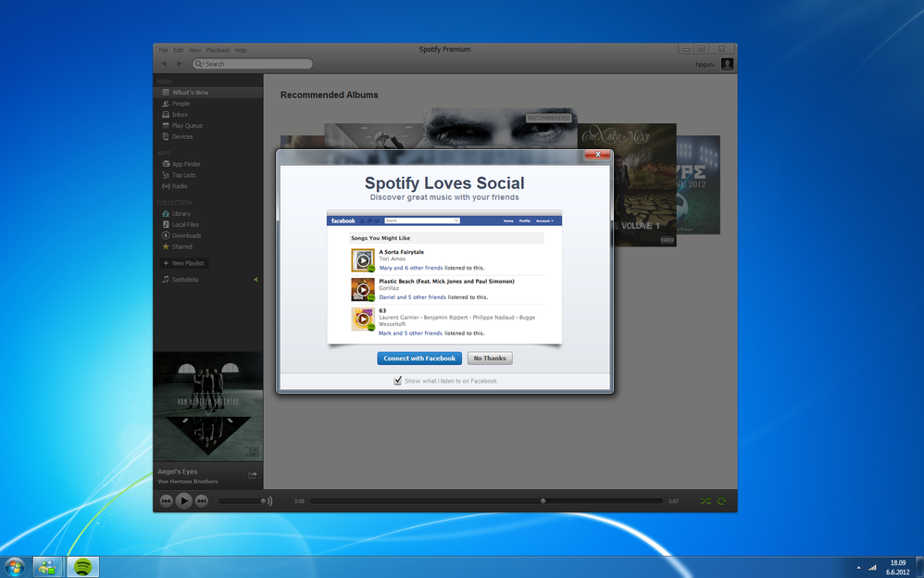
Task: Click the volume speaker icon
Action: (x=270, y=501)
